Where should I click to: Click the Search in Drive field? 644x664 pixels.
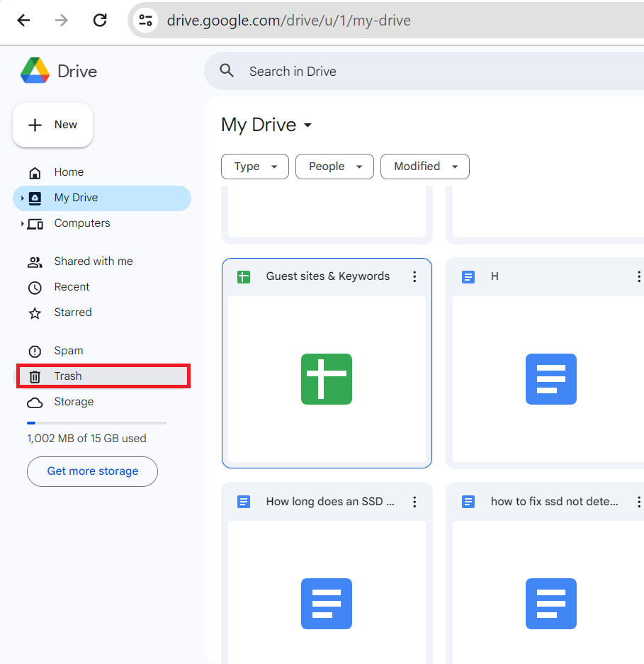coord(424,71)
